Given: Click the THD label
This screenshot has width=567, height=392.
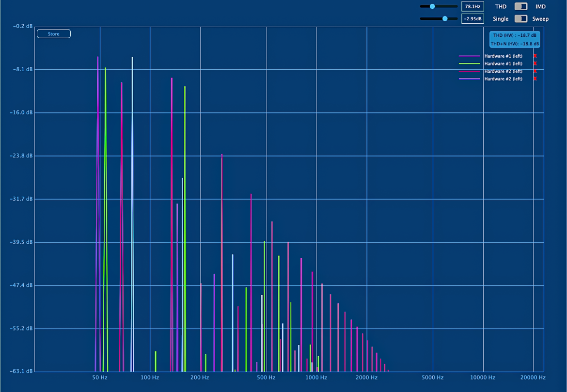Looking at the screenshot, I should pyautogui.click(x=501, y=6).
